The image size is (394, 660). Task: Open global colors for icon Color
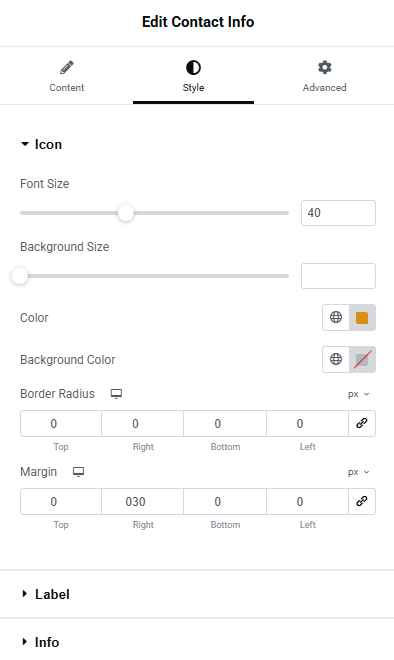[x=336, y=317]
